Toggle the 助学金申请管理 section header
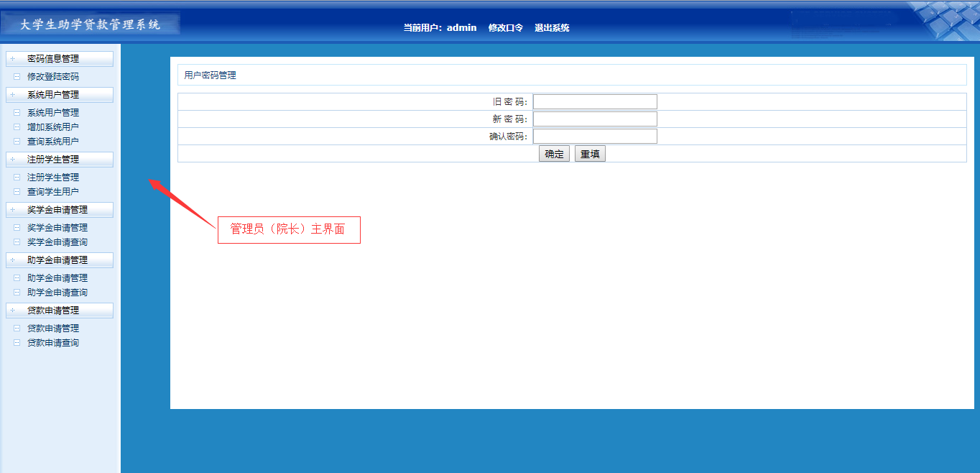 click(59, 260)
